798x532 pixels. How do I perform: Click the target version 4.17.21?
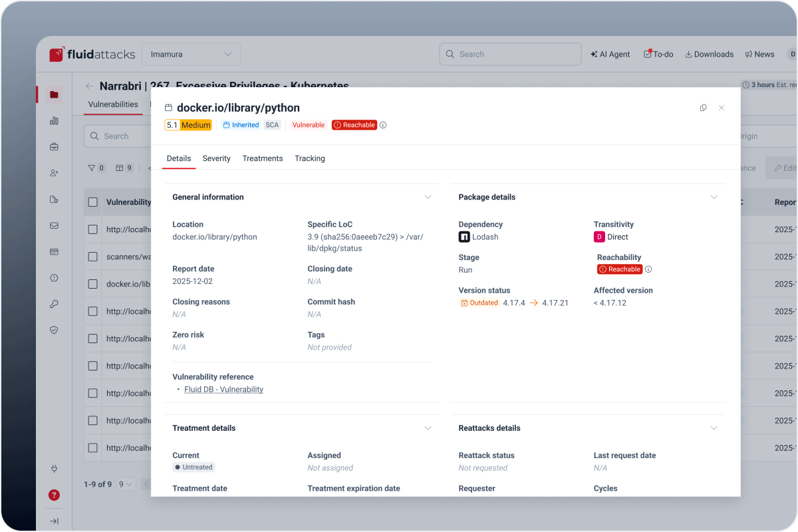click(555, 303)
